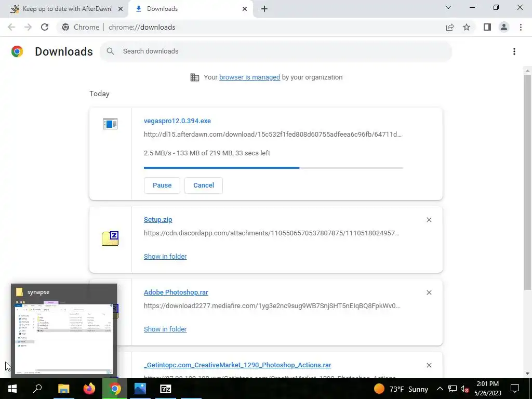Click the Chrome logo beside Downloads title
This screenshot has height=399, width=532.
pos(17,51)
